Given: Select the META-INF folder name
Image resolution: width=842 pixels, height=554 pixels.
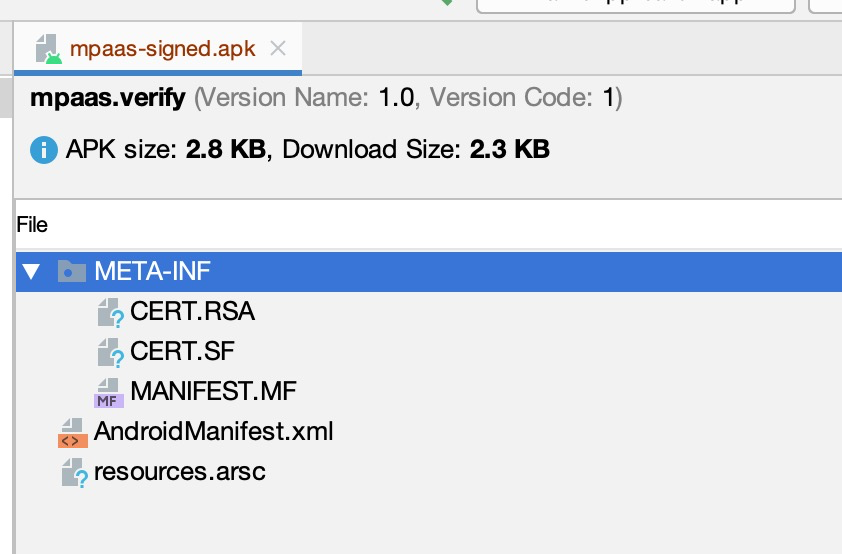Looking at the screenshot, I should (x=153, y=271).
